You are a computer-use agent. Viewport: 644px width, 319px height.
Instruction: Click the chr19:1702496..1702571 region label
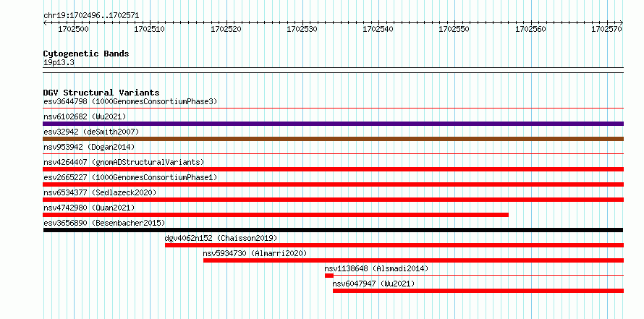91,16
